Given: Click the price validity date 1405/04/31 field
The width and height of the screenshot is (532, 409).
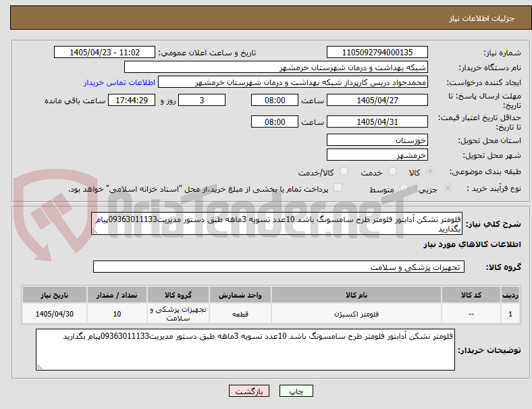Looking at the screenshot, I should pyautogui.click(x=377, y=121).
